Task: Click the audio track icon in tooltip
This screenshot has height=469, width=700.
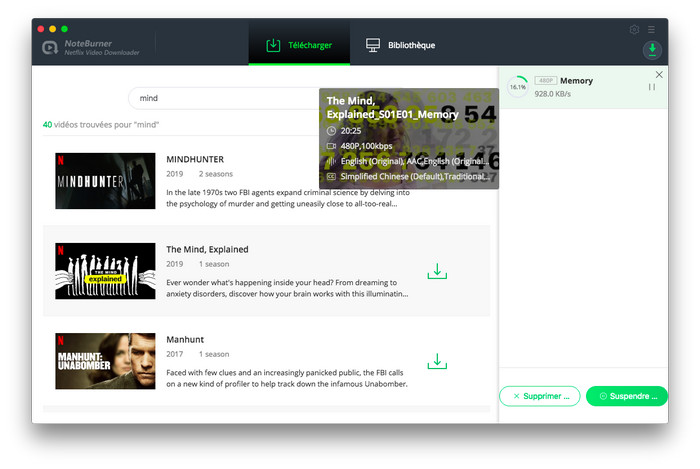Action: (x=331, y=161)
